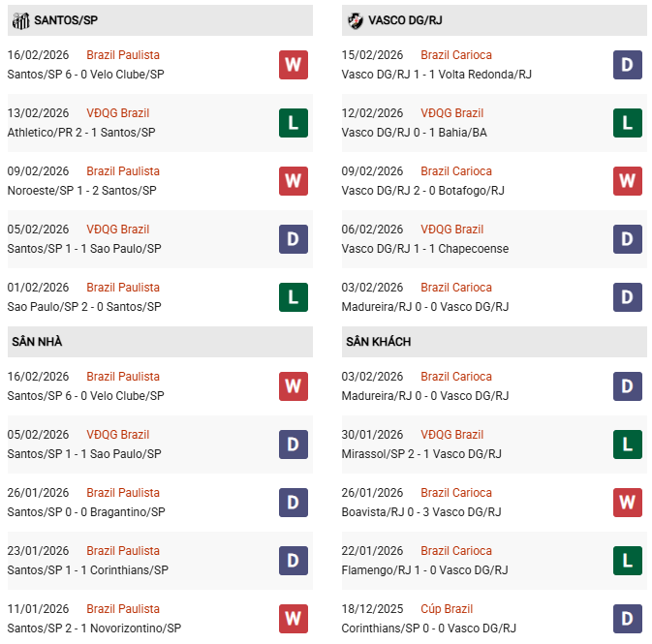Click the Mirassol/SP 2-1 Vasco DG/RJ result
Image resolution: width=652 pixels, height=644 pixels.
421,454
